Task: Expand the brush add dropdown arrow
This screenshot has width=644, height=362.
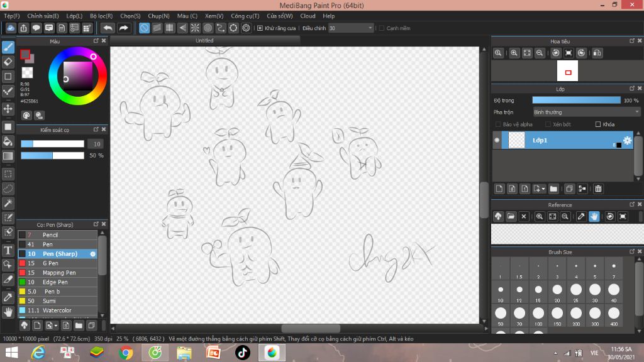Action: pyautogui.click(x=56, y=326)
